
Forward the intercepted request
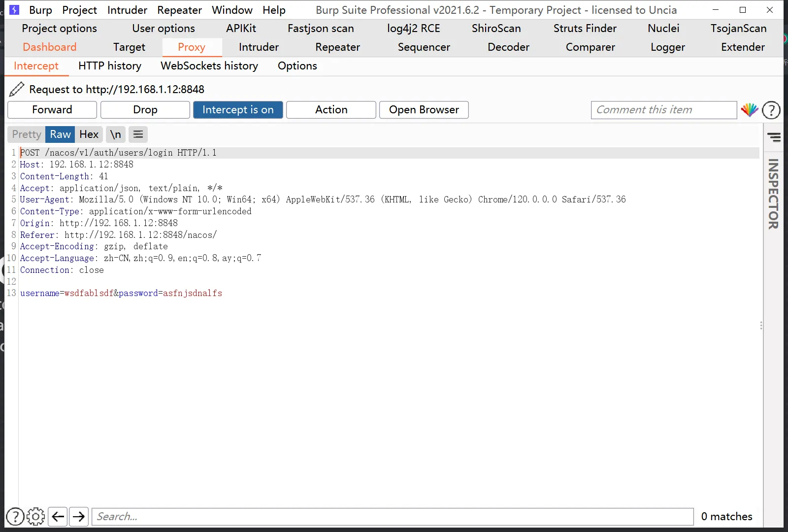52,110
